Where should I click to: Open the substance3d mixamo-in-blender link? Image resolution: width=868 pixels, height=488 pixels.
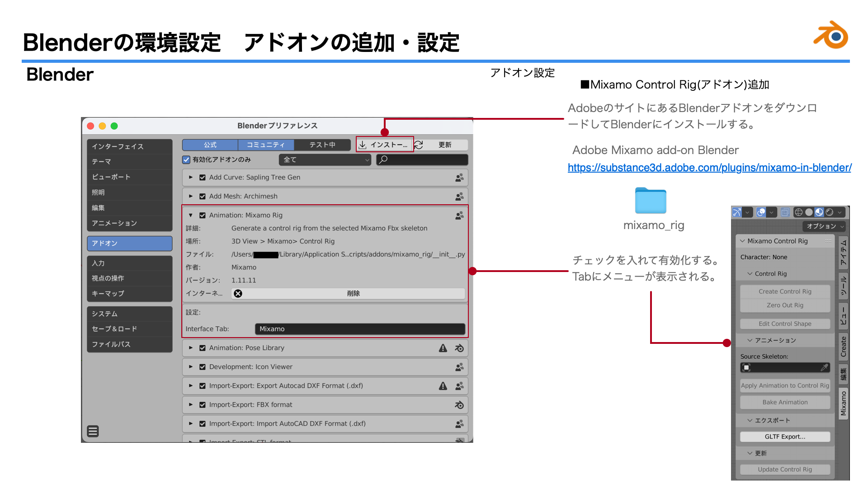(x=709, y=168)
